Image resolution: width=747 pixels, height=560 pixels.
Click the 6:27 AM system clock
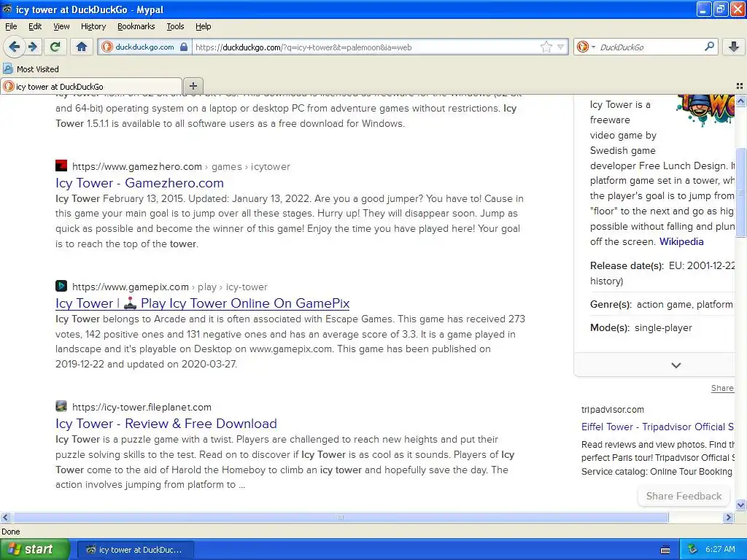point(720,550)
